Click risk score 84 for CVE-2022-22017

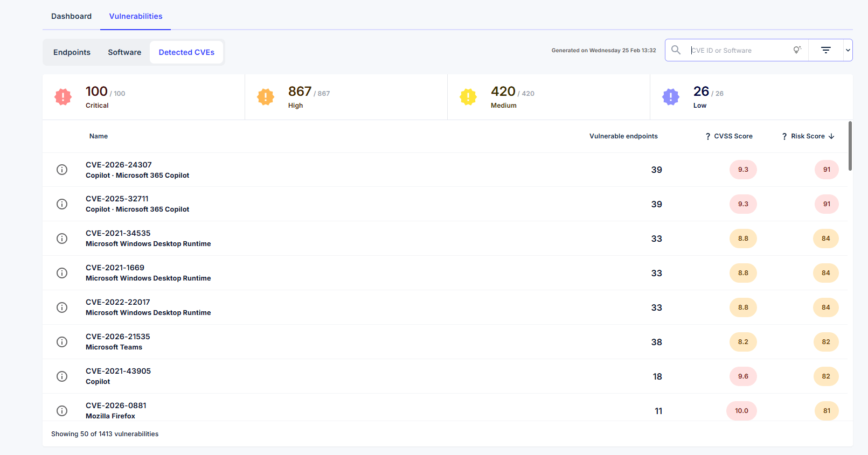click(x=826, y=307)
